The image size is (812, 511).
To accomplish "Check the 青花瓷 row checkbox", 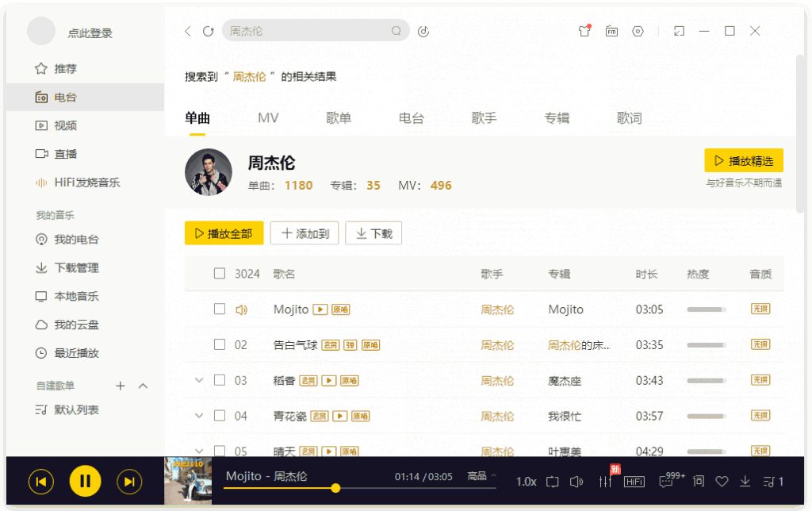I will pyautogui.click(x=220, y=416).
